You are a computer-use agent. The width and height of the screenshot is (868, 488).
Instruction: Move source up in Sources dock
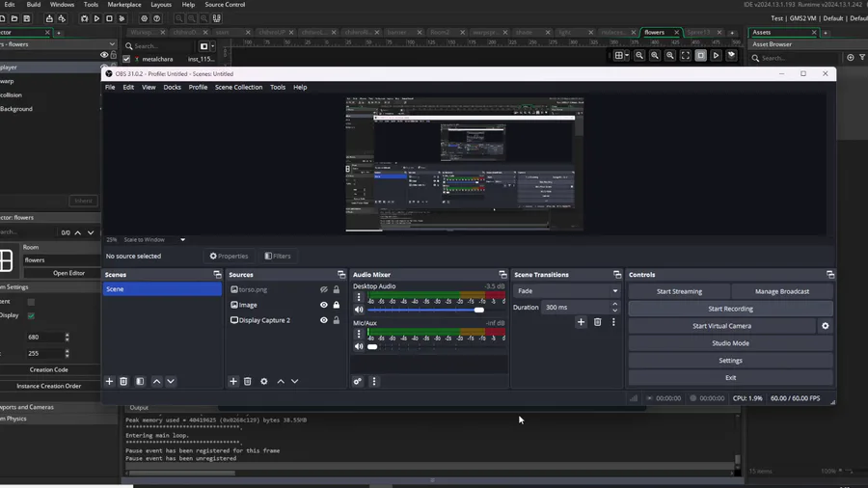(x=281, y=381)
